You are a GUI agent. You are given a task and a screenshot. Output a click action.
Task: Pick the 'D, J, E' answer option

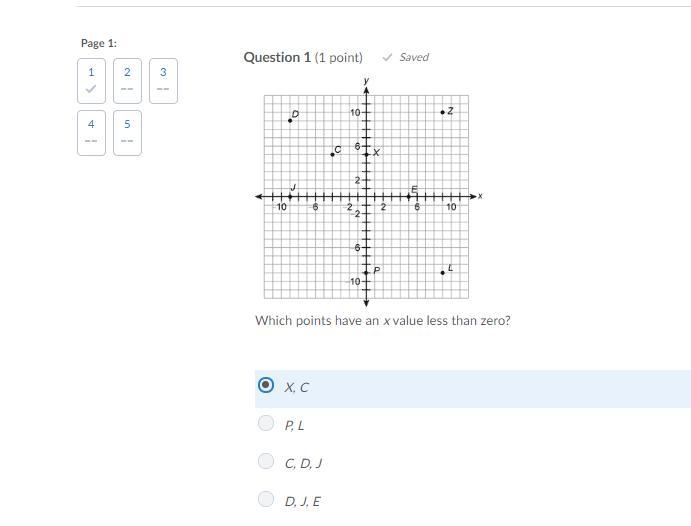point(265,499)
